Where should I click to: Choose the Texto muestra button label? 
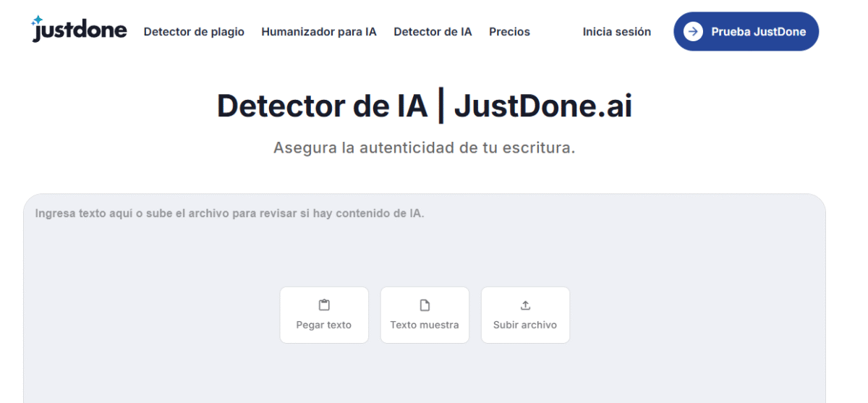[x=425, y=325]
